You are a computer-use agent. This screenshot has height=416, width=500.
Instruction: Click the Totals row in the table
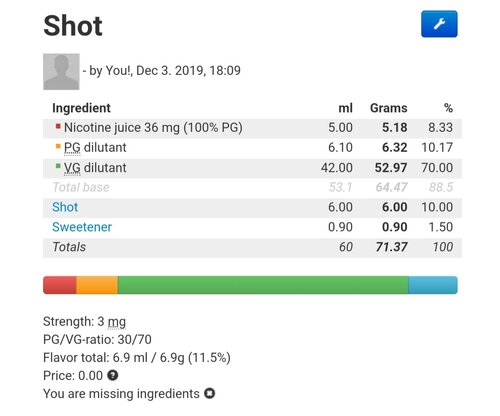click(252, 247)
